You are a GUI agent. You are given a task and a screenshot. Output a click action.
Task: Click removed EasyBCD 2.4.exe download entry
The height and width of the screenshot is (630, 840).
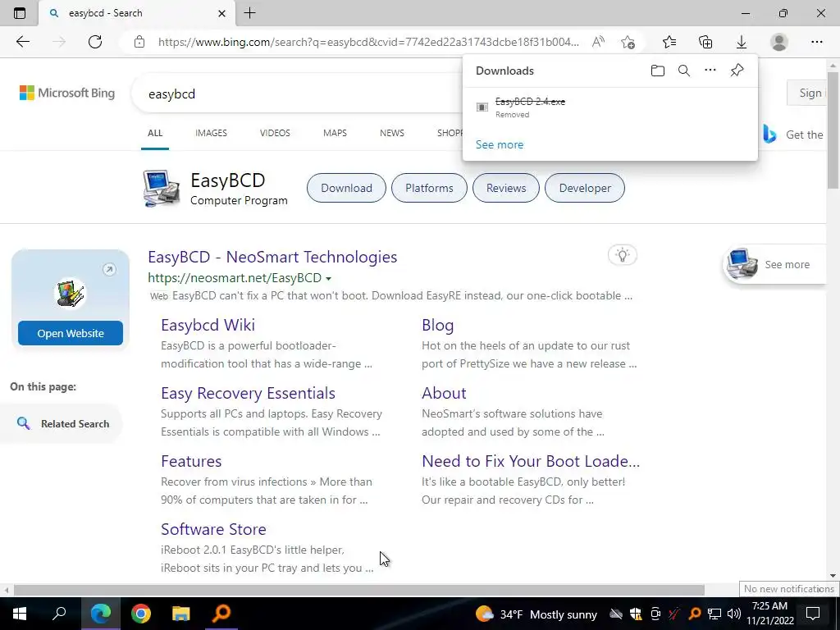click(609, 107)
